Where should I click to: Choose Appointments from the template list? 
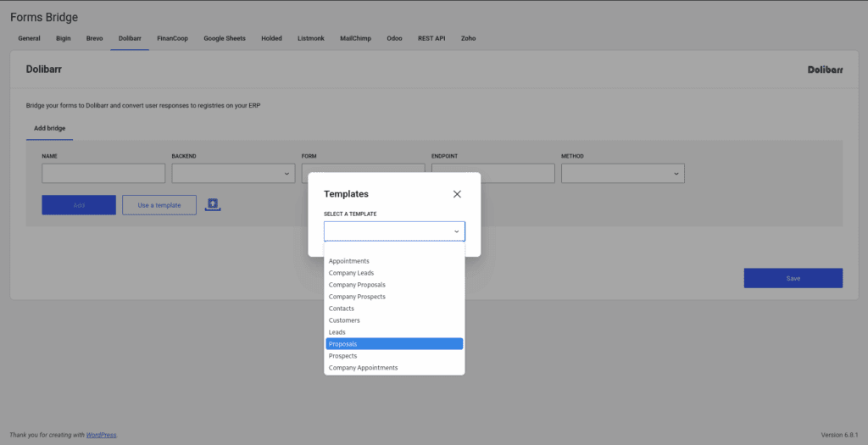[x=394, y=261]
